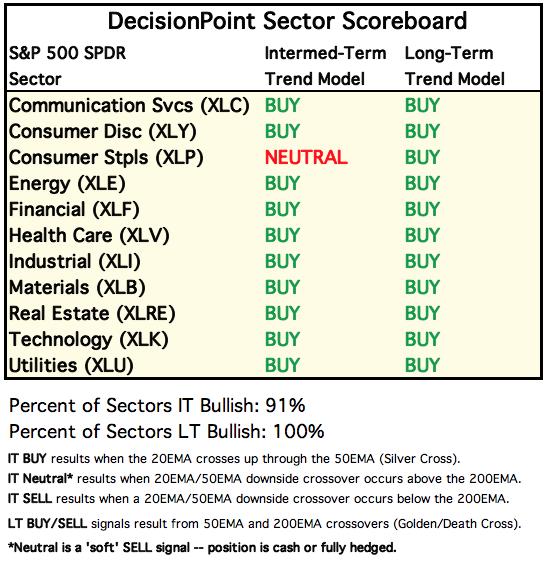
Task: Select the Percent of Sectors LT Bullish line
Action: pos(167,431)
